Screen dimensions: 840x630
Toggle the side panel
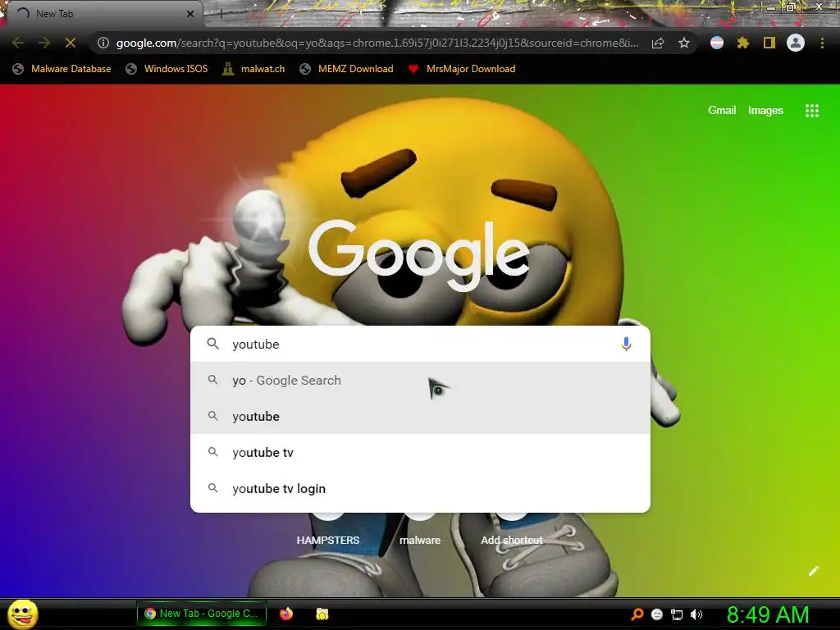point(769,43)
